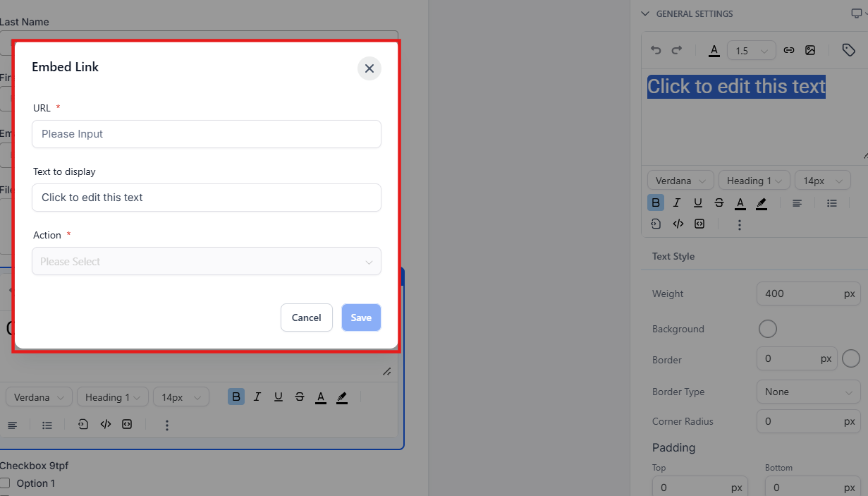
Task: Open more options dots in form canvas editor
Action: 167,425
